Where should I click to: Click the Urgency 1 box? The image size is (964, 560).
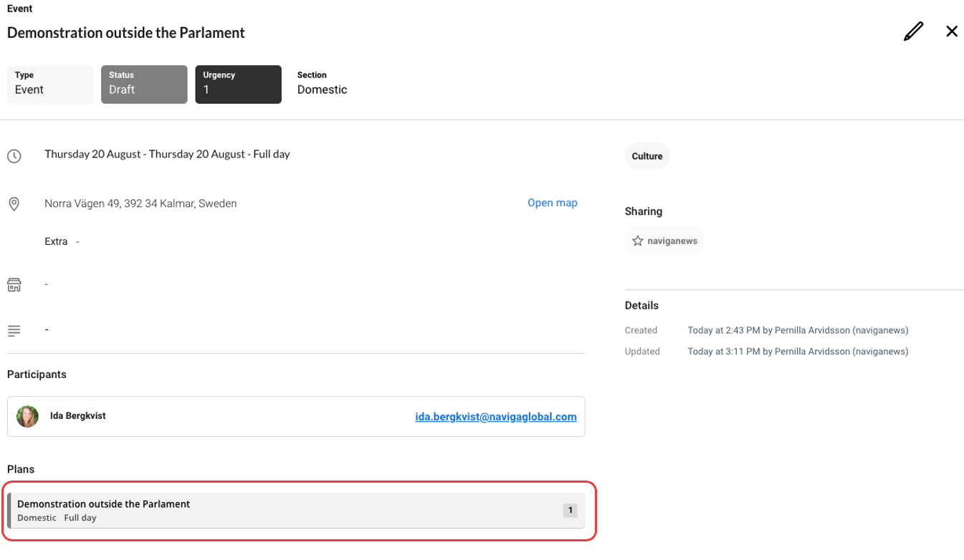click(x=238, y=85)
